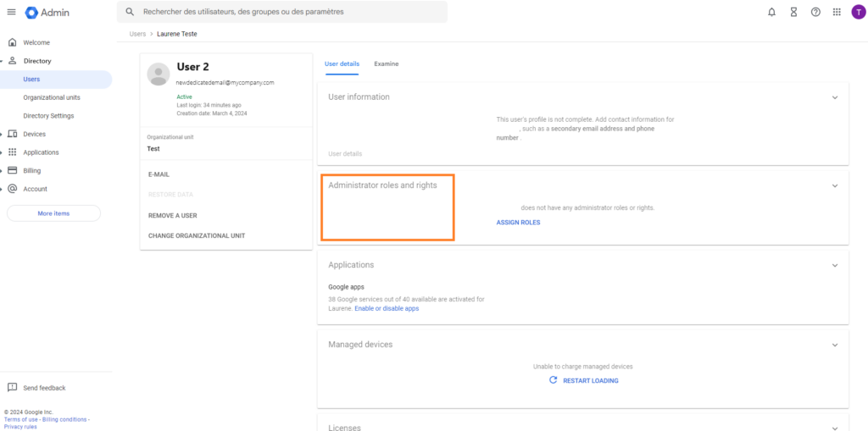Open the purple T account avatar
Screen dimensions: 868x431
858,12
